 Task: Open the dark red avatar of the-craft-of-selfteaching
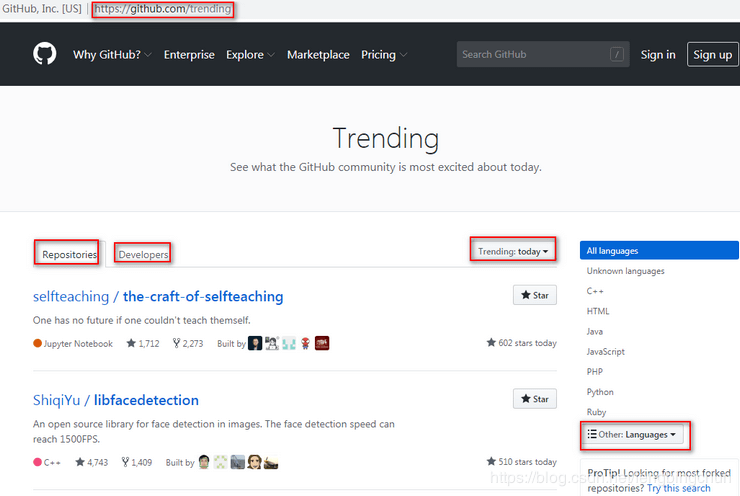point(322,343)
